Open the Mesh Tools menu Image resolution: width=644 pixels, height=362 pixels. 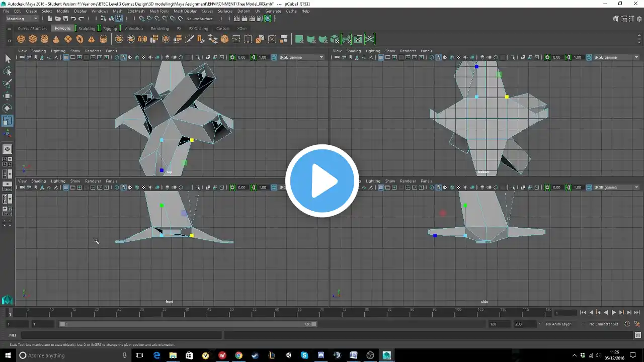coord(159,11)
